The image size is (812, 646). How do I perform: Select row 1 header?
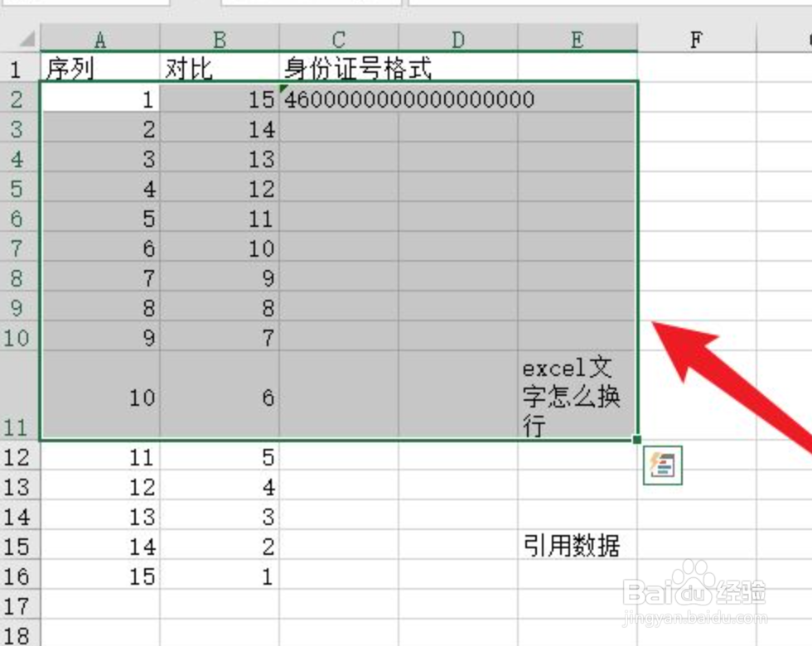tap(20, 68)
